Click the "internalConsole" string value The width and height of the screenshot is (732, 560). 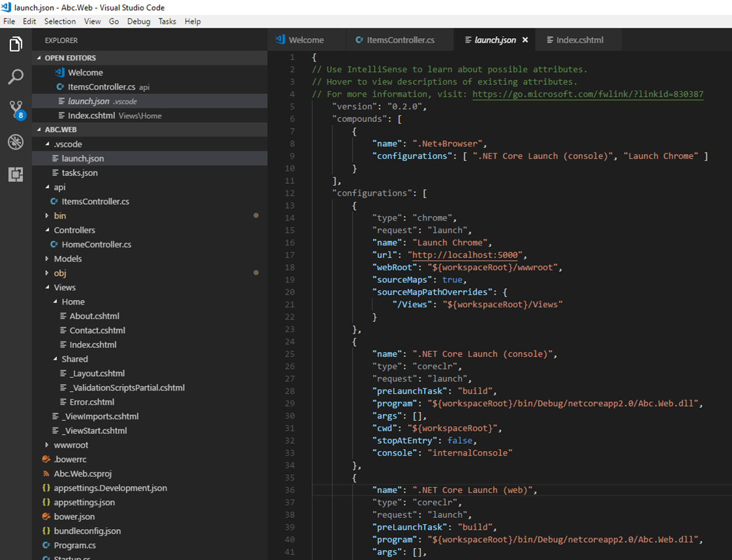(470, 453)
